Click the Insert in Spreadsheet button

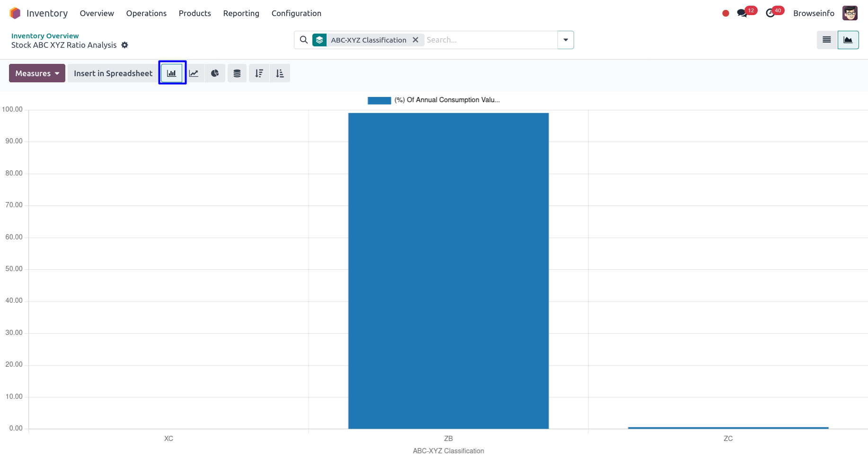113,73
